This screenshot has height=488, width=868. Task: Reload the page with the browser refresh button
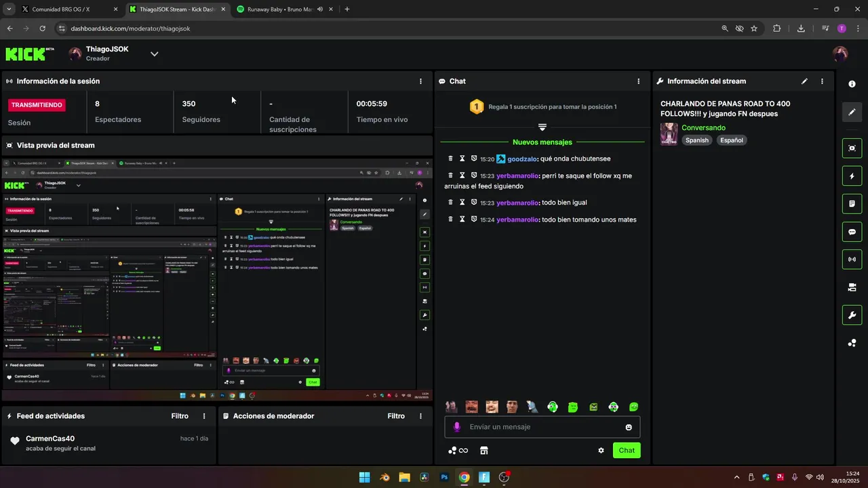[42, 28]
